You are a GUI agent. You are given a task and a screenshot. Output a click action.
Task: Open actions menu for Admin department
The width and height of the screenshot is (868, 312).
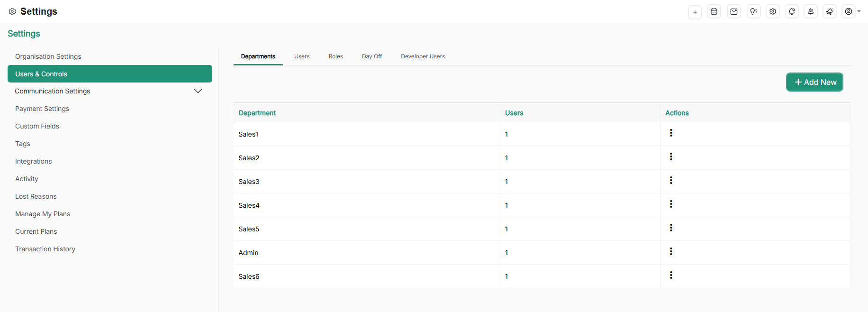click(671, 251)
